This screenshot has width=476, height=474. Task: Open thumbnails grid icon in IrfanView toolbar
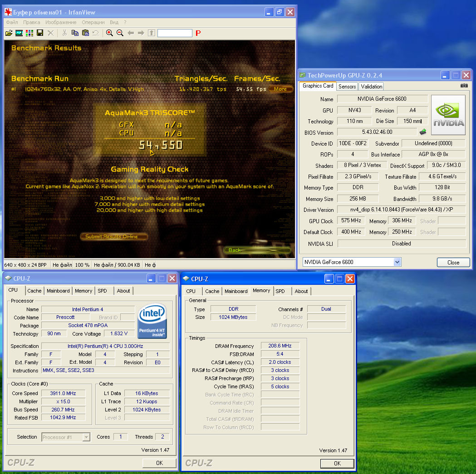(x=29, y=33)
